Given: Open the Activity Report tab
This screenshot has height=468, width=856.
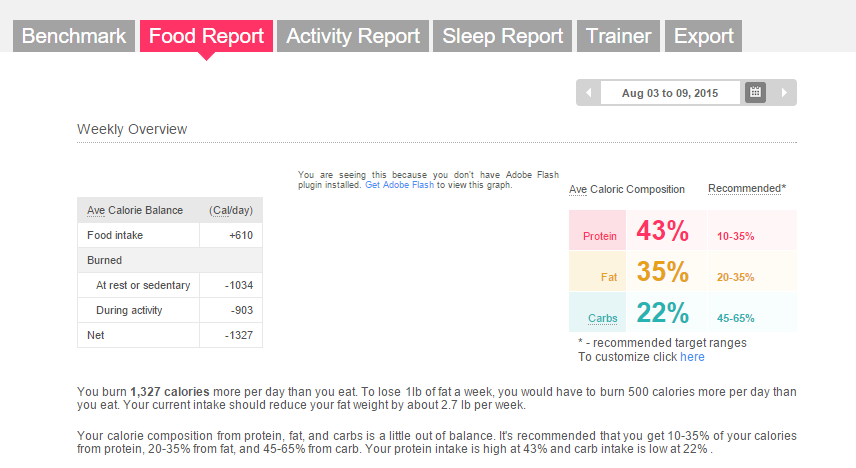Looking at the screenshot, I should (353, 36).
